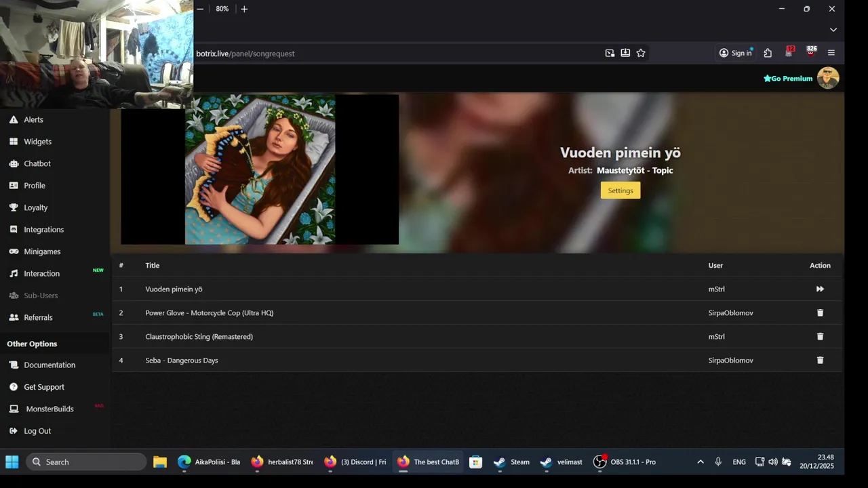Click microphone icon in system tray
The image size is (868, 488).
(718, 462)
